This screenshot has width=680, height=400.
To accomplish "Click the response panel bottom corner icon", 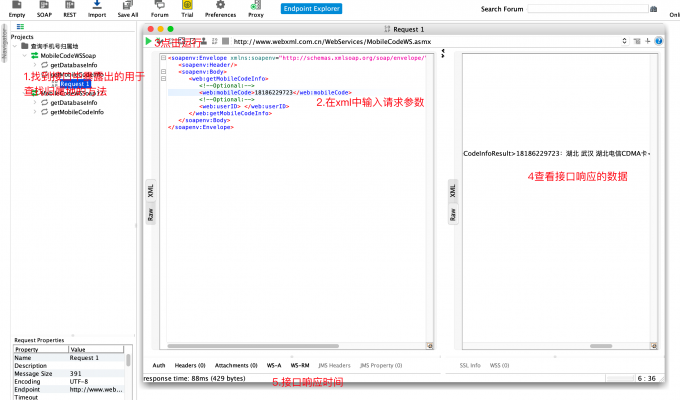I will click(x=654, y=346).
